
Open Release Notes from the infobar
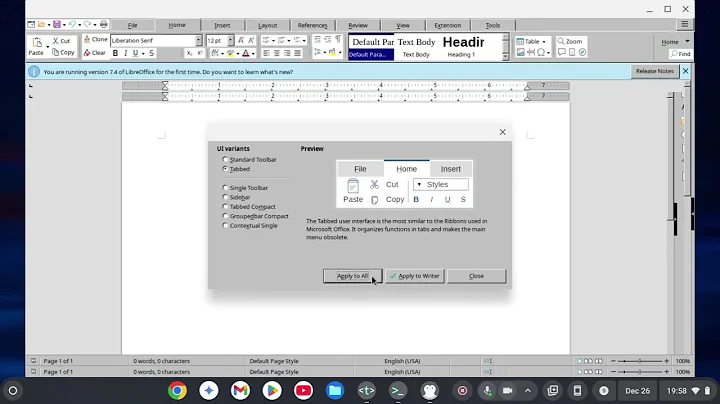click(x=654, y=71)
